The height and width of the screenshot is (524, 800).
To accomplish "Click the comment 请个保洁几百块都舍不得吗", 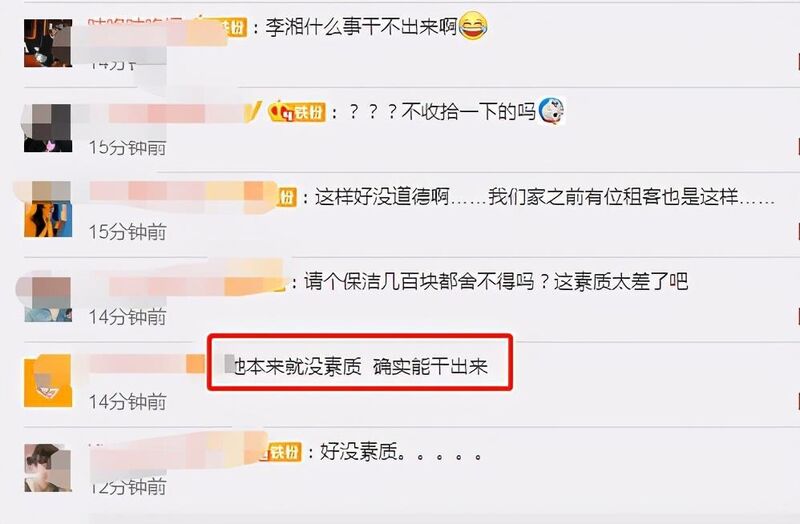I will click(x=496, y=281).
